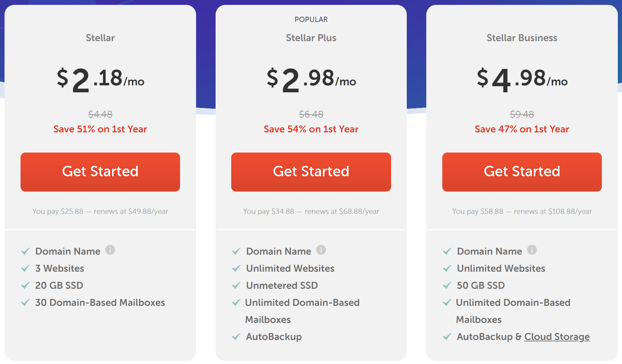Select the Stellar plan title
This screenshot has width=622, height=364.
pos(100,38)
